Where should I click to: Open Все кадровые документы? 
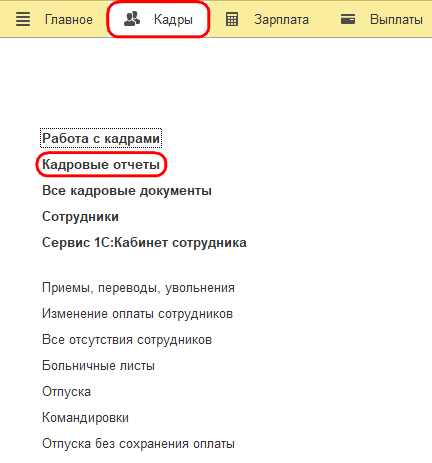tap(127, 191)
